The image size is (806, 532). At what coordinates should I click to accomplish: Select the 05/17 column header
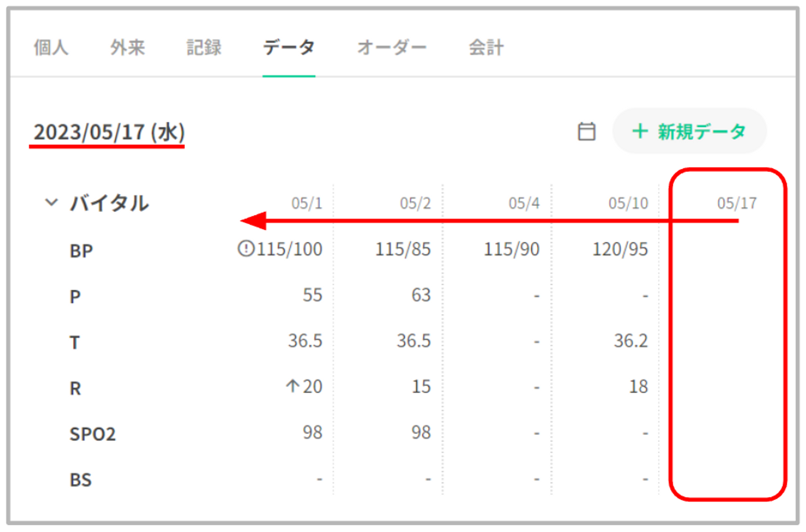737,203
